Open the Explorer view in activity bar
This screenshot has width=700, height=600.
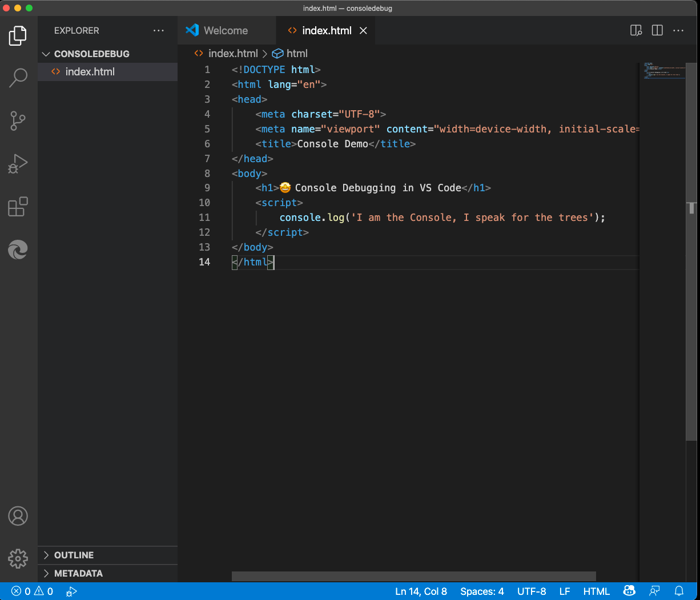click(18, 35)
